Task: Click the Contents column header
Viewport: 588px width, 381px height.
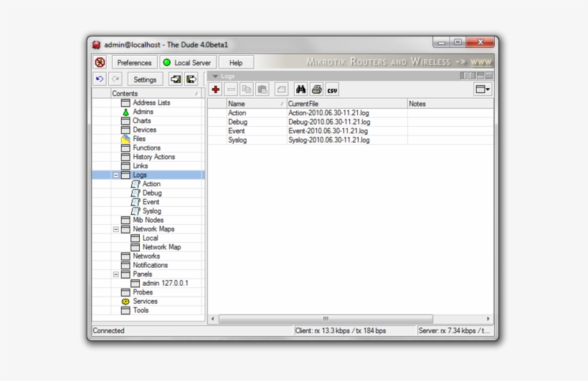Action: [x=156, y=93]
